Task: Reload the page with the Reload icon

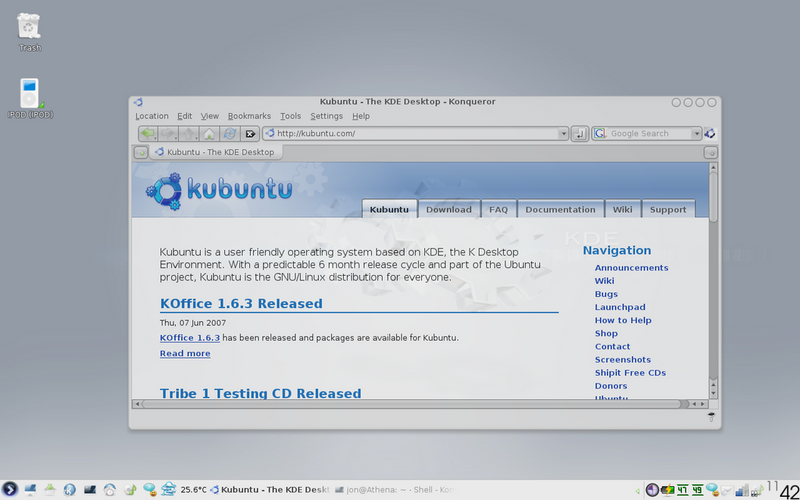Action: click(230, 134)
